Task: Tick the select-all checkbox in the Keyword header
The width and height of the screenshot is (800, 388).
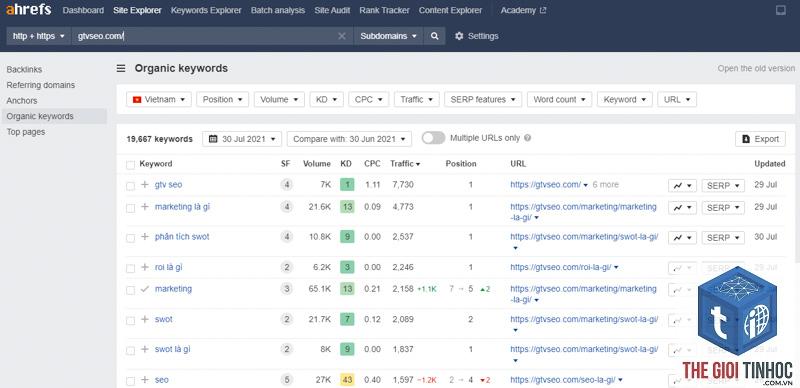Action: click(131, 164)
